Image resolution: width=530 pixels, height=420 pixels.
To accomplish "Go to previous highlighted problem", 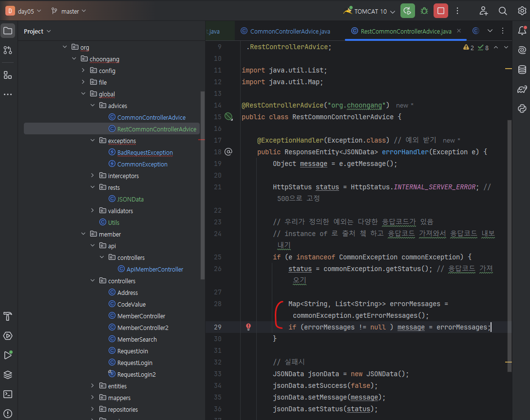I will (496, 48).
